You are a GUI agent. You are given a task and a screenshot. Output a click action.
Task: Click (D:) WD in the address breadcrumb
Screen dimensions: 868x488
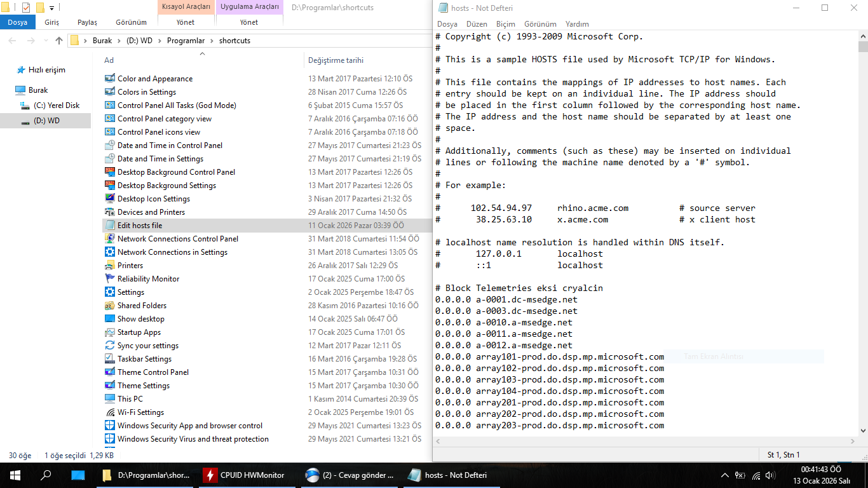138,41
